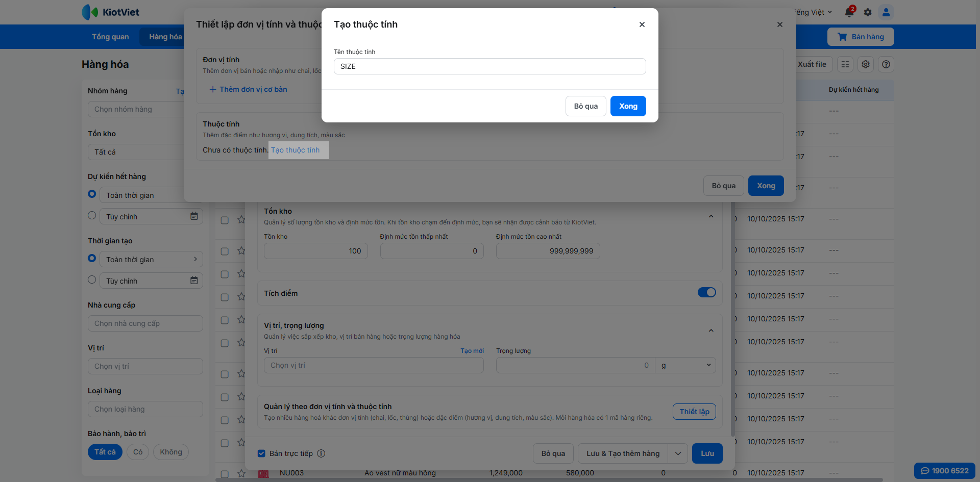980x482 pixels.
Task: Uncheck the Bán trực tiếp checkbox
Action: click(261, 453)
